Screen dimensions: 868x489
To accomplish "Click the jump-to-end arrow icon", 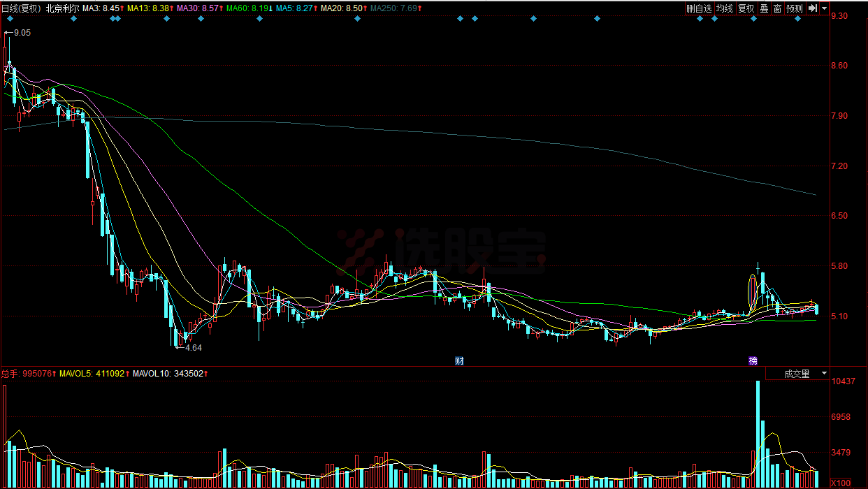I will [812, 8].
